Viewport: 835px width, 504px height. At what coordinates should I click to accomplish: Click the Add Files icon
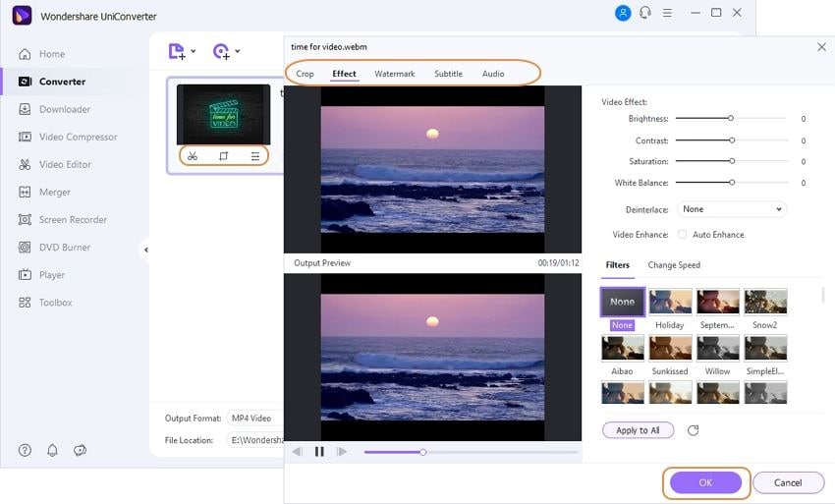click(177, 52)
